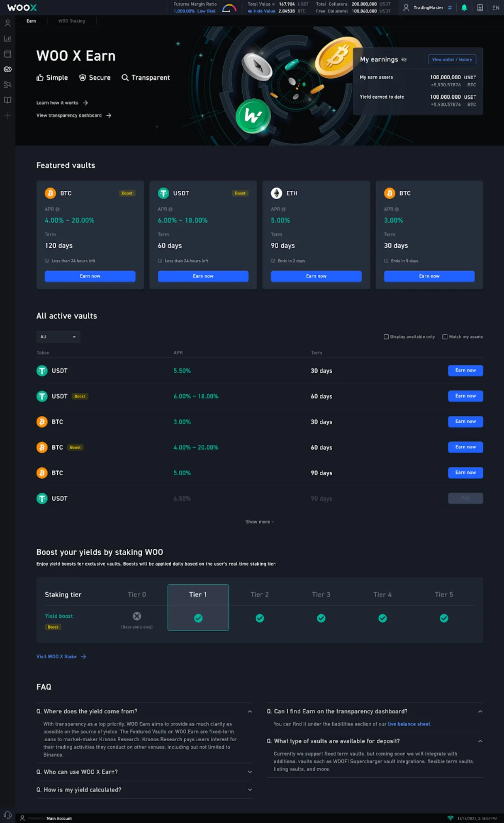The width and height of the screenshot is (504, 823).
Task: Click the APR info icon on USDT 60-day vault
Action: click(x=170, y=209)
